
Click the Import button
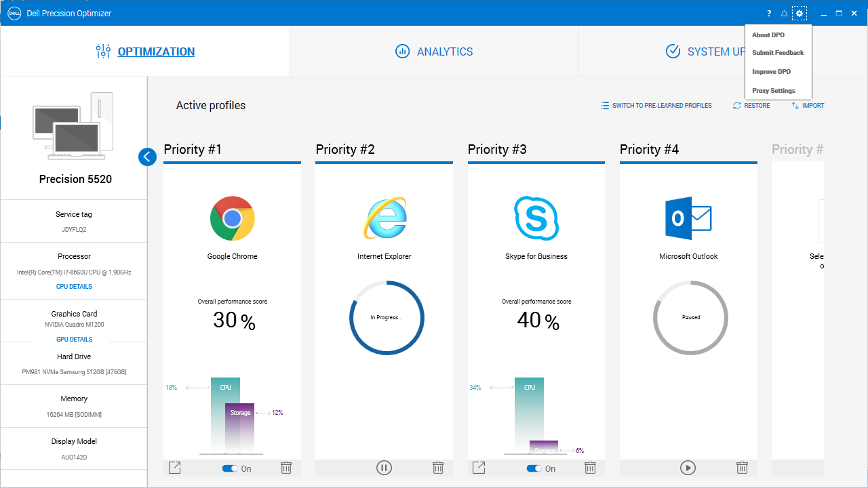(x=808, y=106)
